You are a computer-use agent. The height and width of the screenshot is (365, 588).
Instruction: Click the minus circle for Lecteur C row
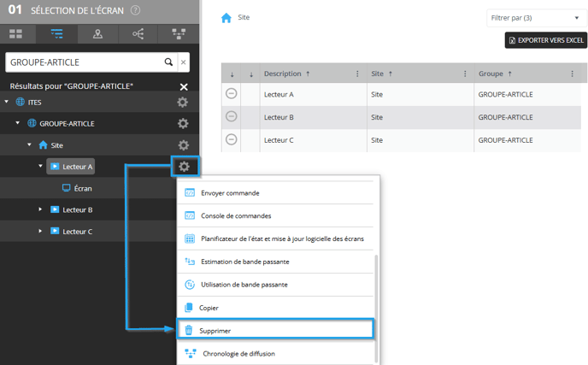232,139
